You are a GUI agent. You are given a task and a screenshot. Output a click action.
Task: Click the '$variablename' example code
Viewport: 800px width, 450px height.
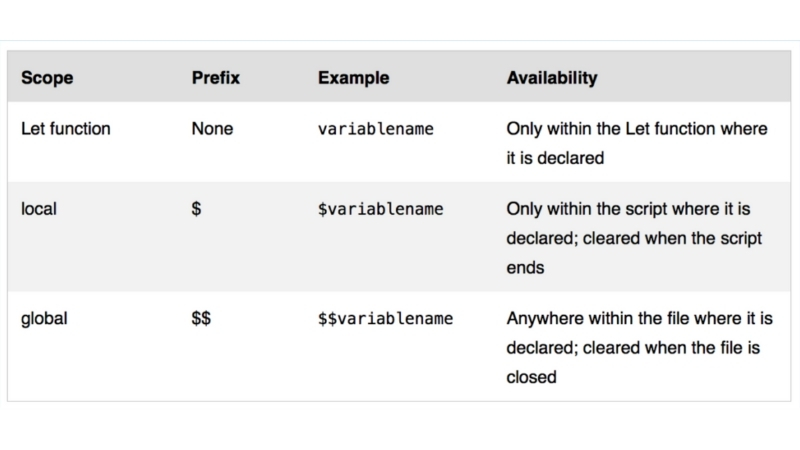click(381, 209)
